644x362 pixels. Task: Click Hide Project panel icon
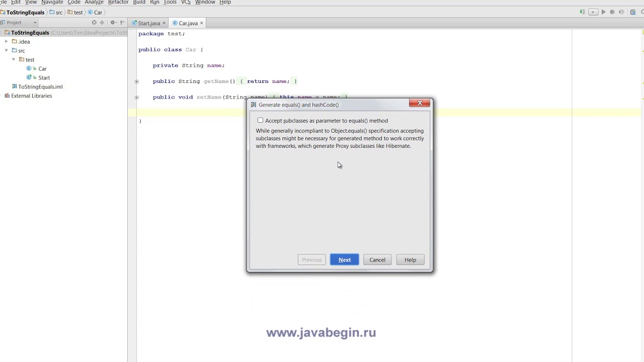click(x=122, y=23)
